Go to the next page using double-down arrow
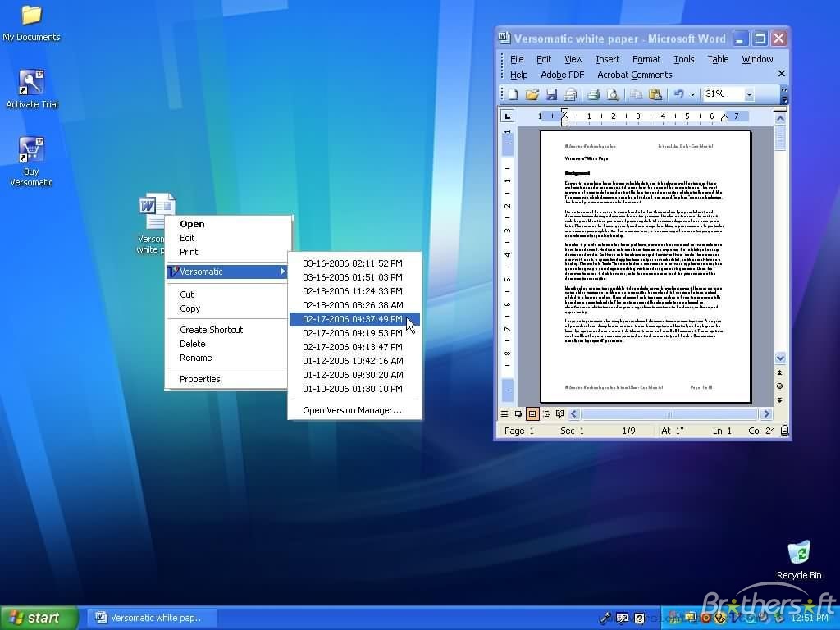Viewport: 840px width, 630px height. point(780,400)
